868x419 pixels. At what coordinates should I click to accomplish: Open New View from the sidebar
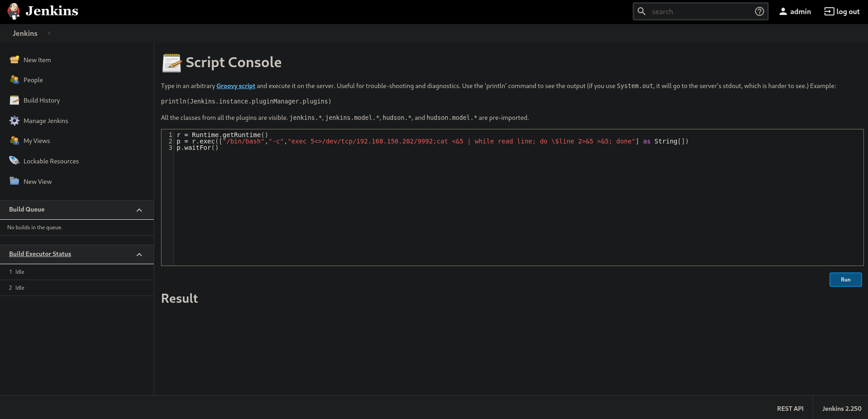(x=38, y=182)
